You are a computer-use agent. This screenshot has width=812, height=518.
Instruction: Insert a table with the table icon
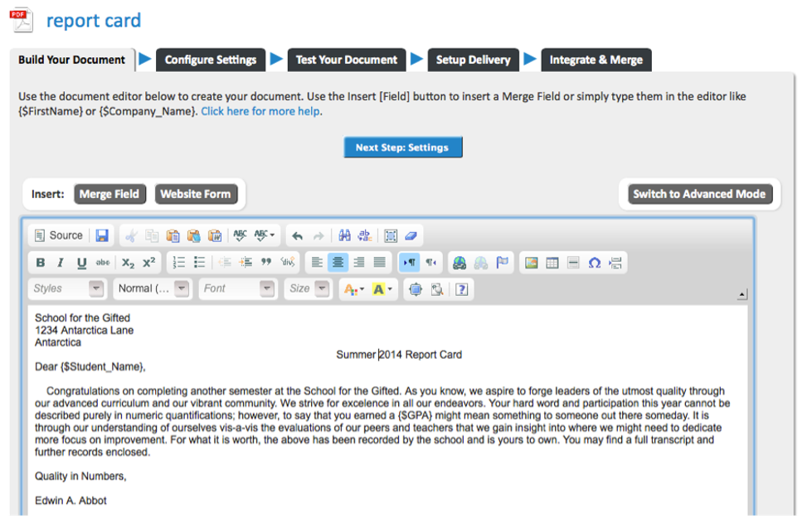click(x=552, y=262)
